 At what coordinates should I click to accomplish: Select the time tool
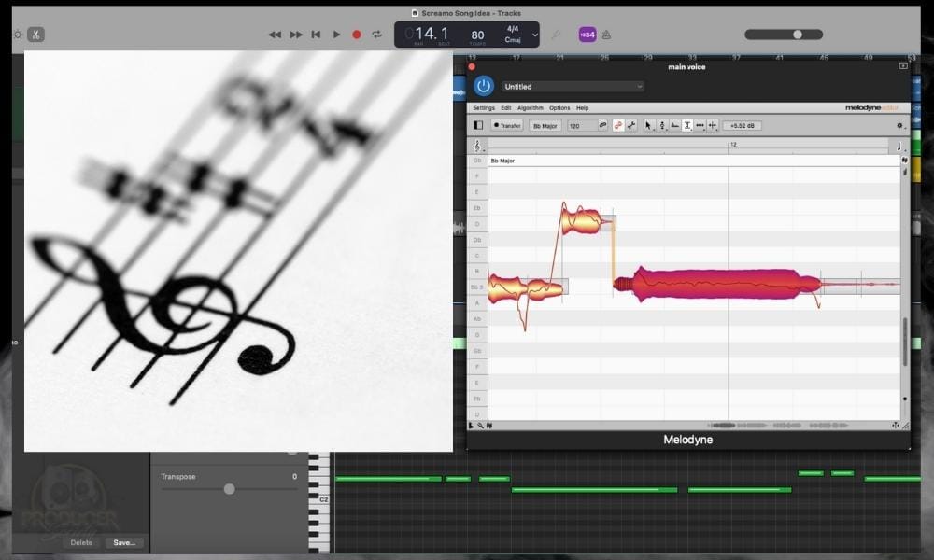pos(700,125)
